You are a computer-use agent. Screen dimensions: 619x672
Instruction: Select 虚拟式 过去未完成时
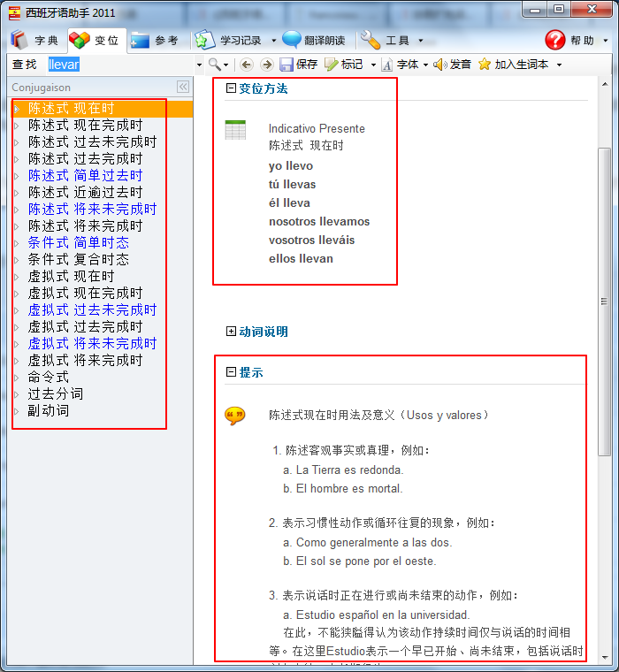pos(93,309)
